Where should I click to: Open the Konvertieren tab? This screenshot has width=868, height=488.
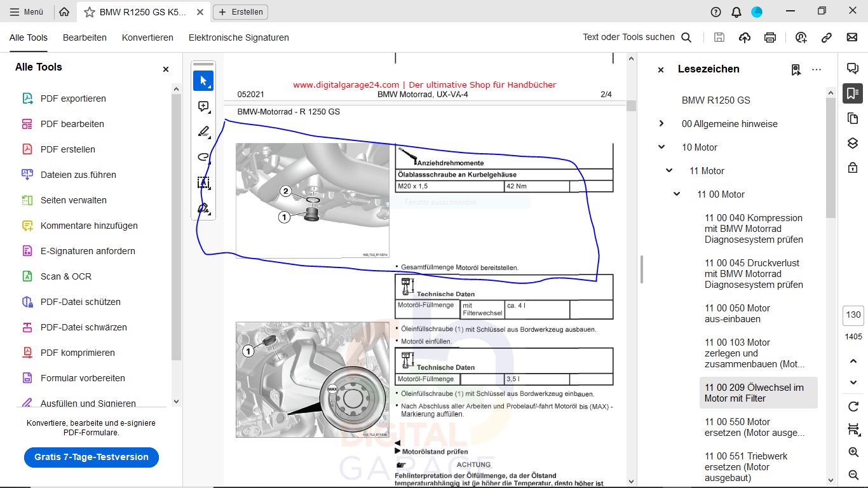[147, 37]
